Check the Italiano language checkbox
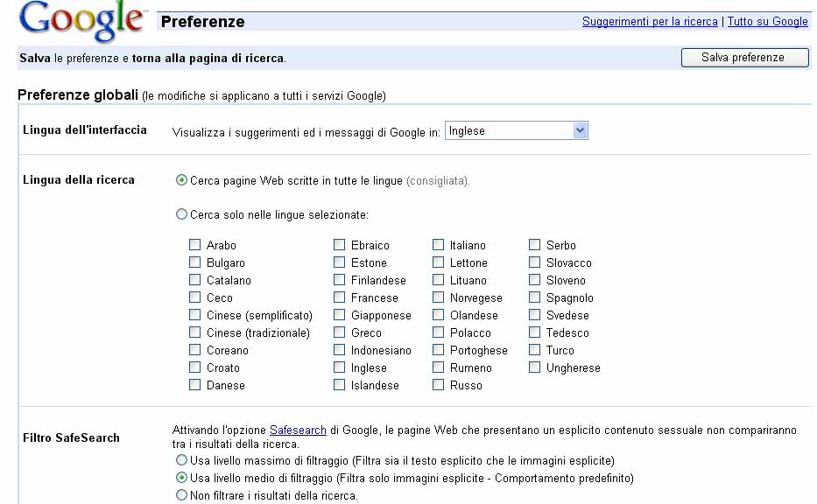This screenshot has width=817, height=504. 439,245
